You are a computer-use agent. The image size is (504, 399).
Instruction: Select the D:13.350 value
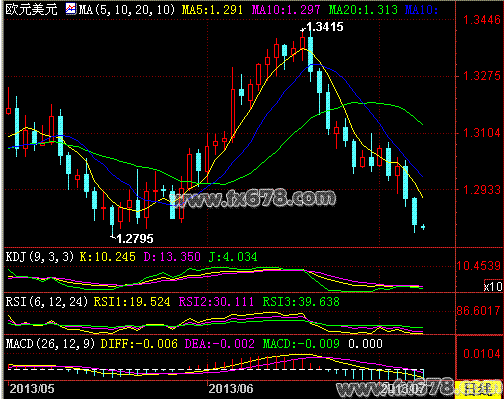coord(172,257)
